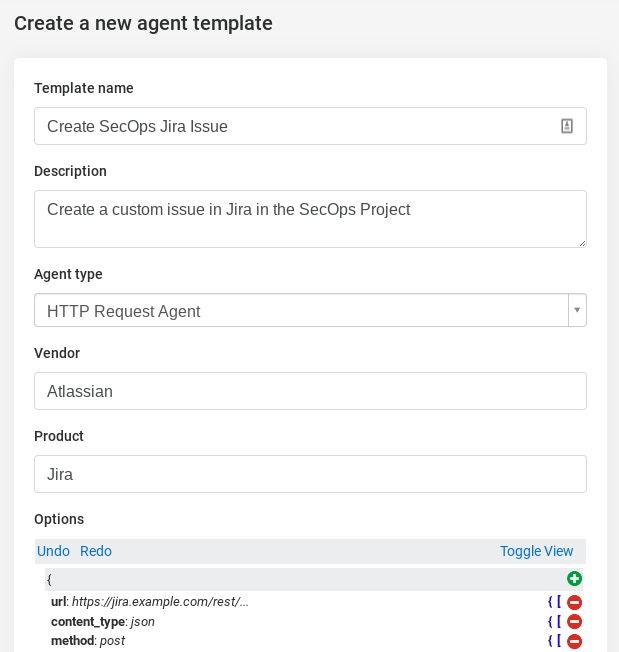Toggle View of the options editor
Image resolution: width=619 pixels, height=652 pixels.
(x=536, y=551)
